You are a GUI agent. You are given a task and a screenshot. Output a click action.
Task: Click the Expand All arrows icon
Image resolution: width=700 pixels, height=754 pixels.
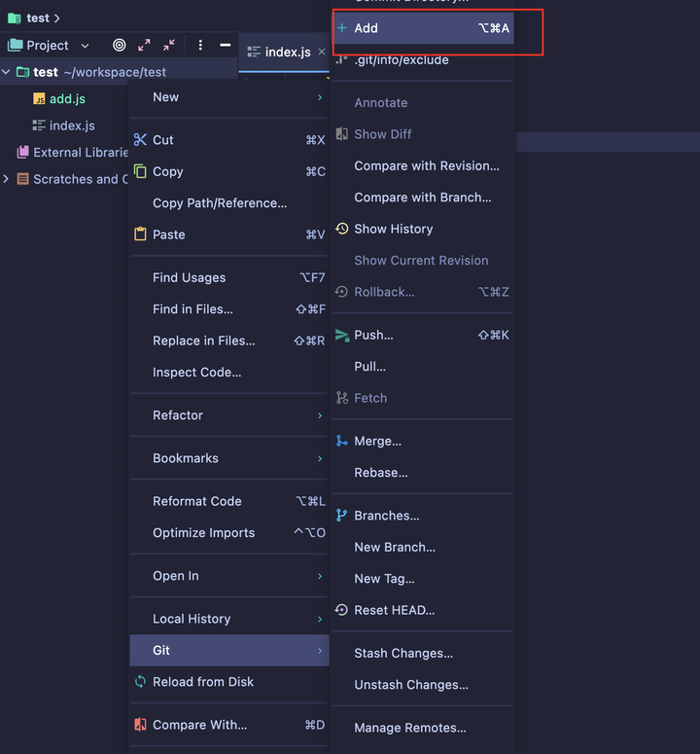(x=144, y=45)
